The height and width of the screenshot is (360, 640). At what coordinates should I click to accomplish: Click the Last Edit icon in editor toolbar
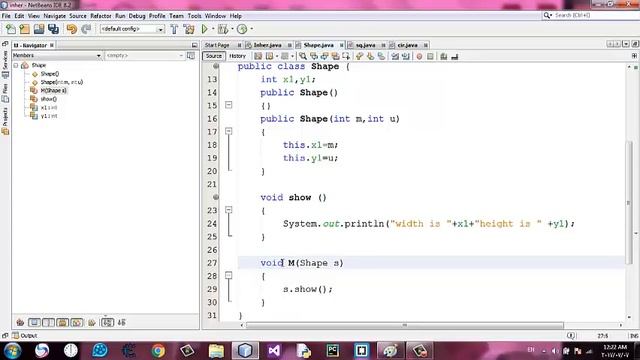[x=258, y=56]
